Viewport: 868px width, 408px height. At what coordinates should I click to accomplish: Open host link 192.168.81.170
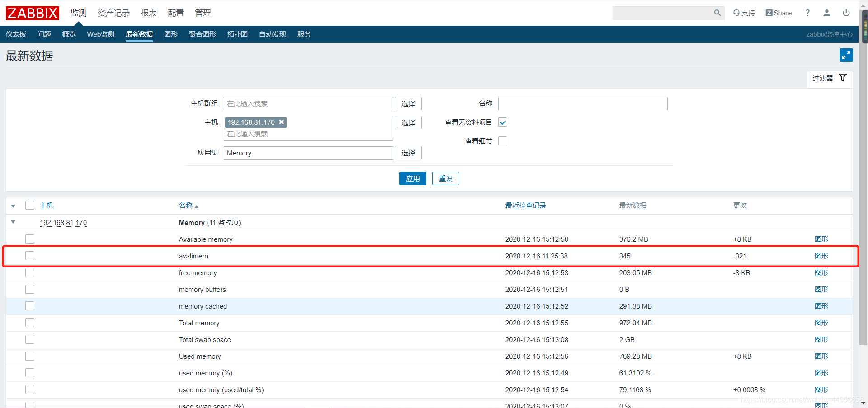[x=63, y=223]
